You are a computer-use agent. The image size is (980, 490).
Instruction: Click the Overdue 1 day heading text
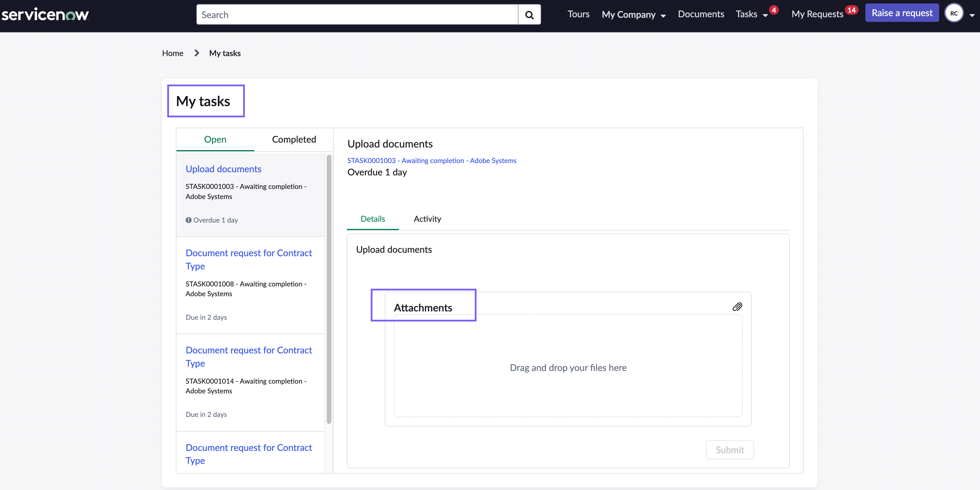click(x=377, y=173)
